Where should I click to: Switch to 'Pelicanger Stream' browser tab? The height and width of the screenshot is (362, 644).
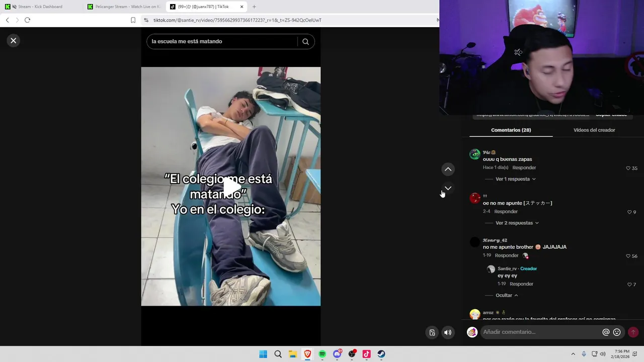coord(124,7)
